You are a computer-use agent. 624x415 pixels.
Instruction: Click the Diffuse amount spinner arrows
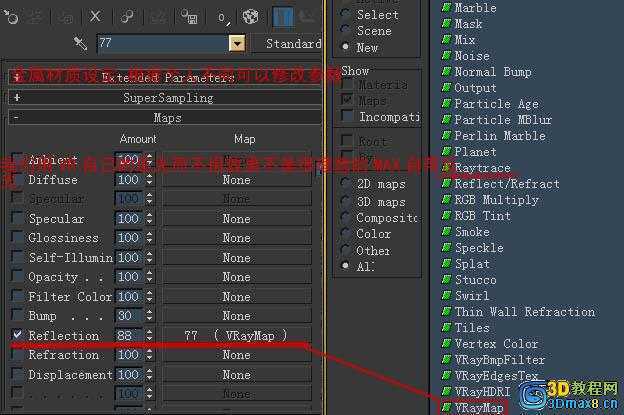click(149, 179)
